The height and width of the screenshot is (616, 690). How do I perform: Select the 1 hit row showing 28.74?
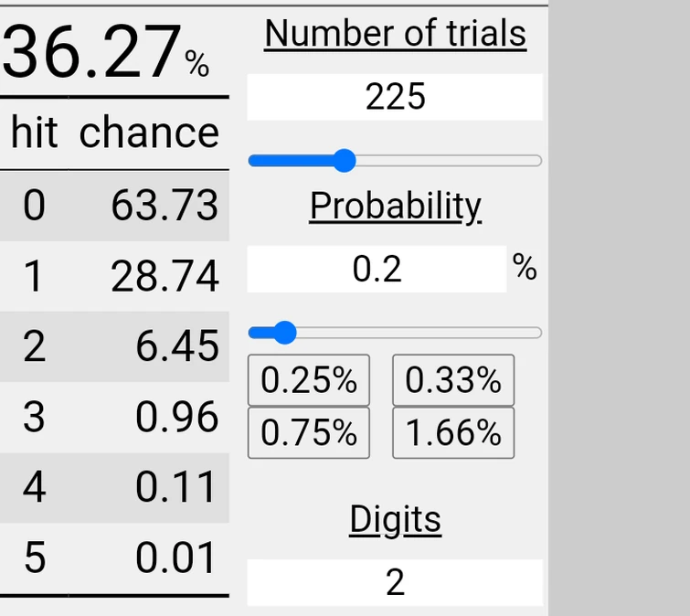coord(114,276)
